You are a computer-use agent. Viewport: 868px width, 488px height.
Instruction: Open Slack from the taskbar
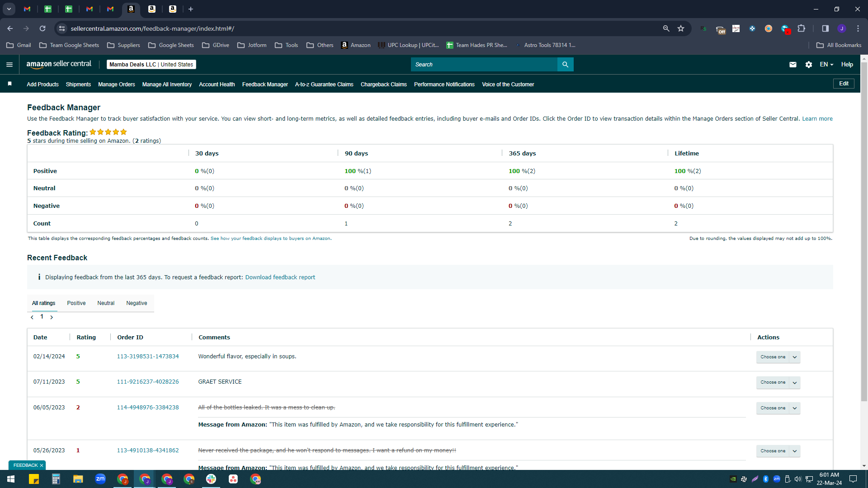[x=211, y=479]
